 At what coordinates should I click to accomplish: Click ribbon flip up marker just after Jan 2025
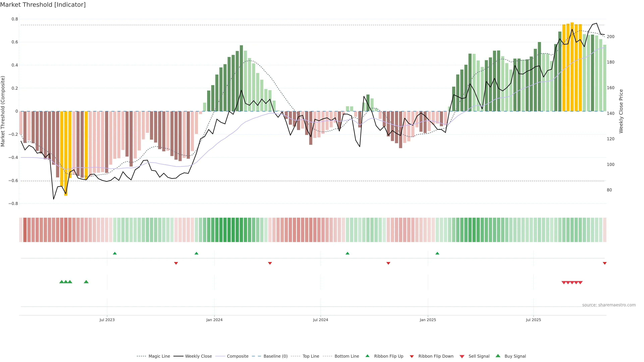pyautogui.click(x=437, y=253)
